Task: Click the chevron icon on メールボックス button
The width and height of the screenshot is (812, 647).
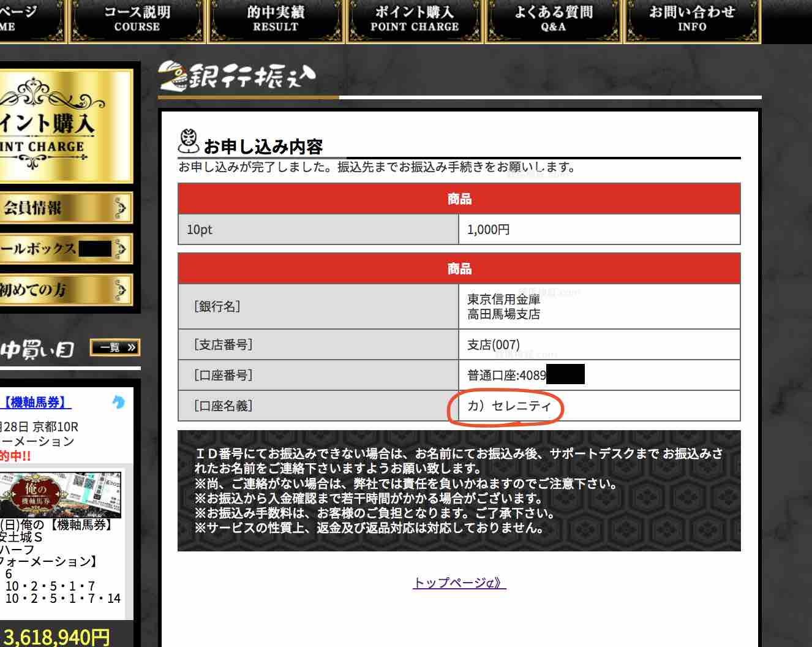Action: (121, 249)
